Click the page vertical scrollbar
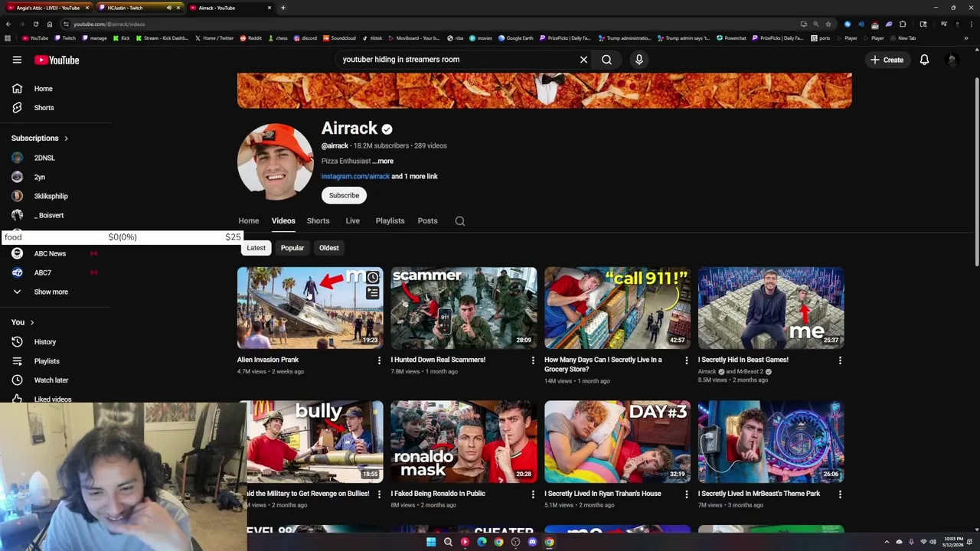980x551 pixels. [x=976, y=172]
